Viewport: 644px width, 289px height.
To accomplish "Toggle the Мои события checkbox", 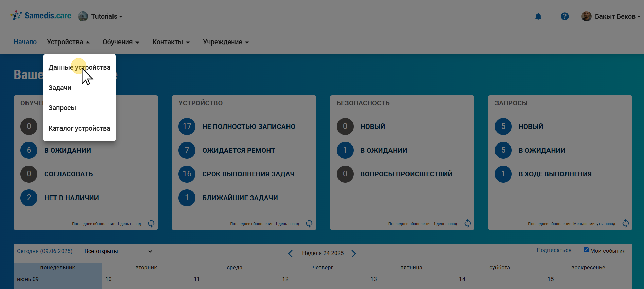I will pos(586,250).
